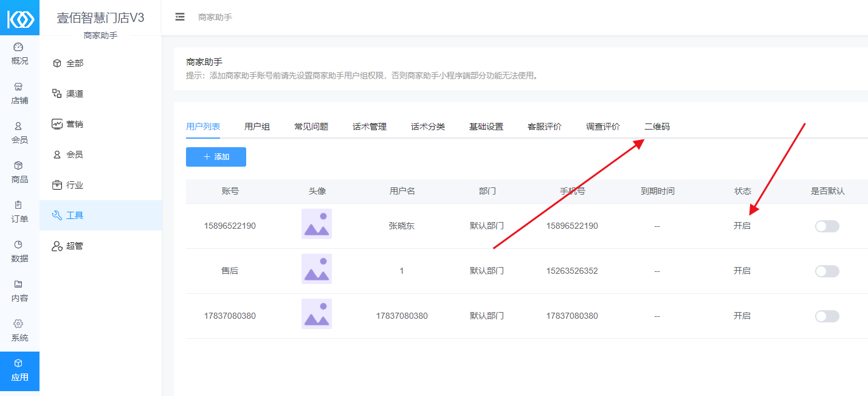The image size is (868, 396).
Task: Click phone number 15263526352
Action: tap(572, 271)
